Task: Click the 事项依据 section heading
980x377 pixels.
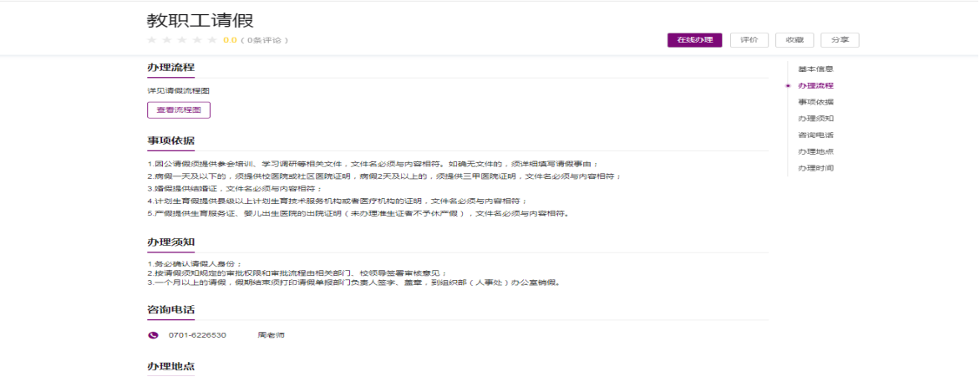Action: [170, 140]
